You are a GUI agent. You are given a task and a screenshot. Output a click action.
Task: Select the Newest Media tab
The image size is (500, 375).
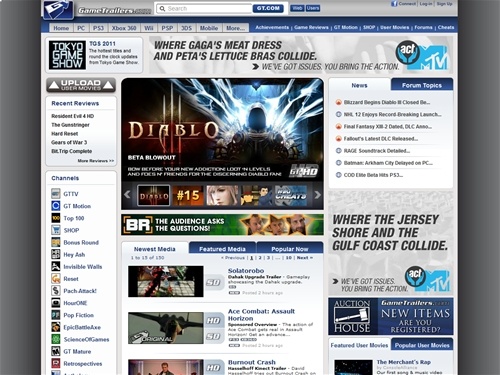[155, 249]
